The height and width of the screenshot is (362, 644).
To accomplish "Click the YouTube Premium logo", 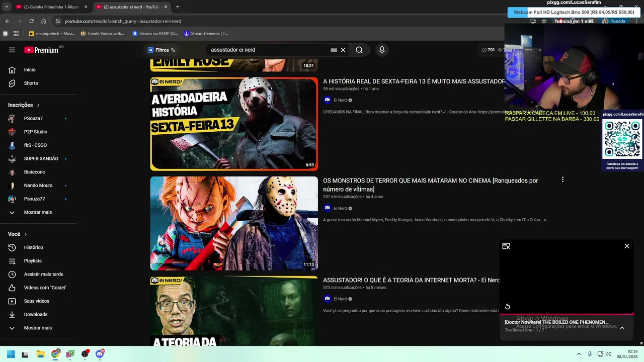I will click(41, 50).
